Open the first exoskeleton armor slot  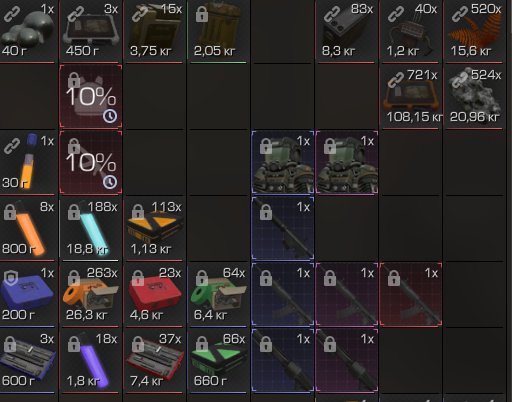tap(283, 162)
